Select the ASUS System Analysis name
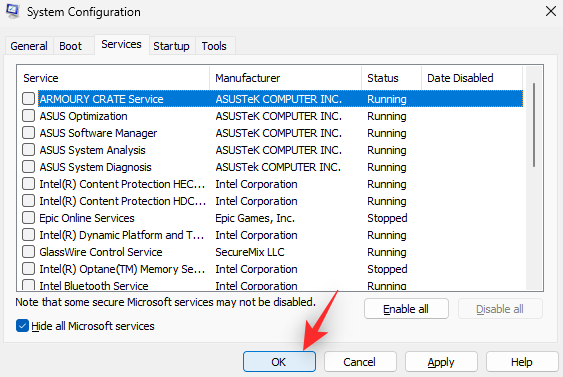This screenshot has width=563, height=377. coord(93,150)
